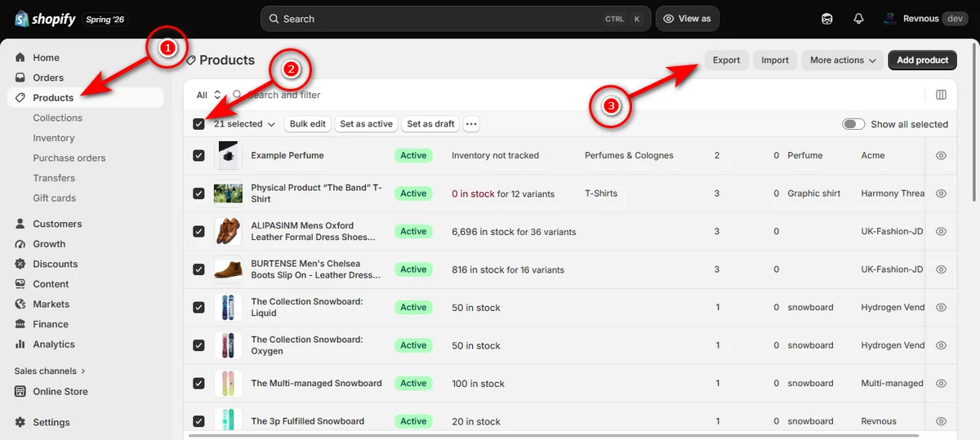This screenshot has height=440, width=980.
Task: Click the Export button
Action: pos(726,60)
